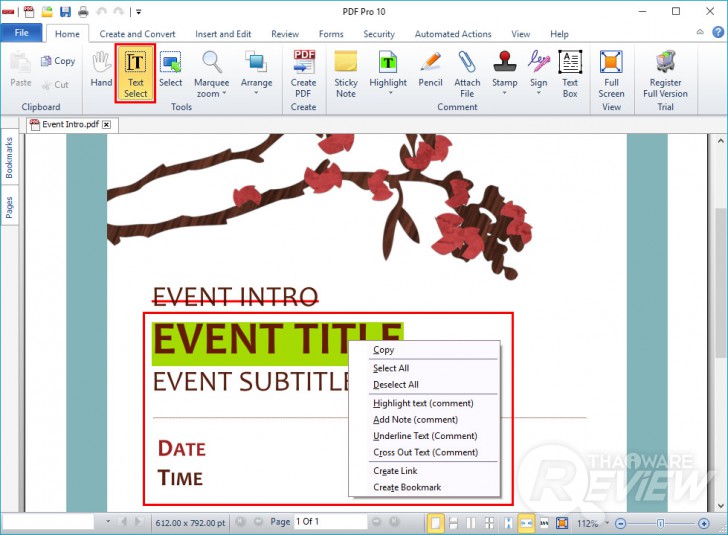Click the Redo arrow in quick access toolbar
This screenshot has width=728, height=535.
[118, 12]
